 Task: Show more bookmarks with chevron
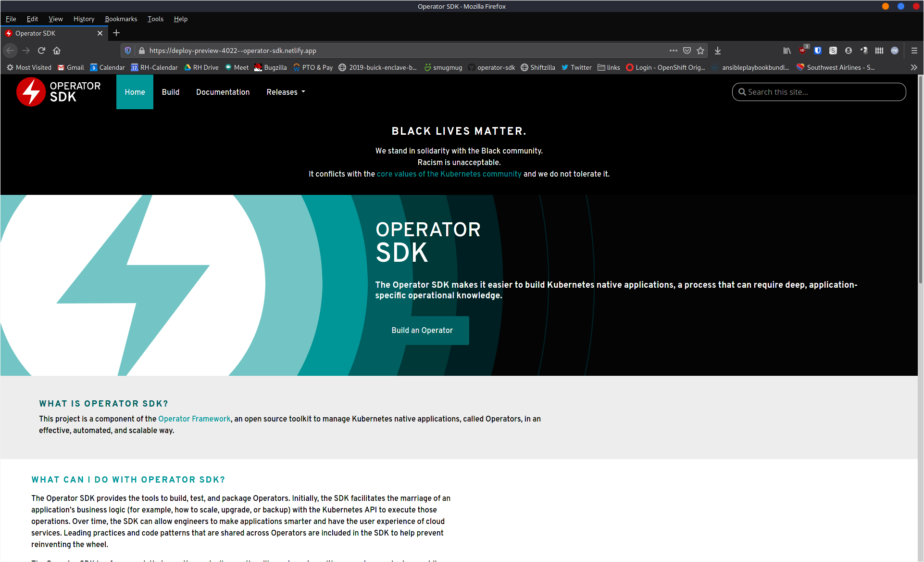914,67
